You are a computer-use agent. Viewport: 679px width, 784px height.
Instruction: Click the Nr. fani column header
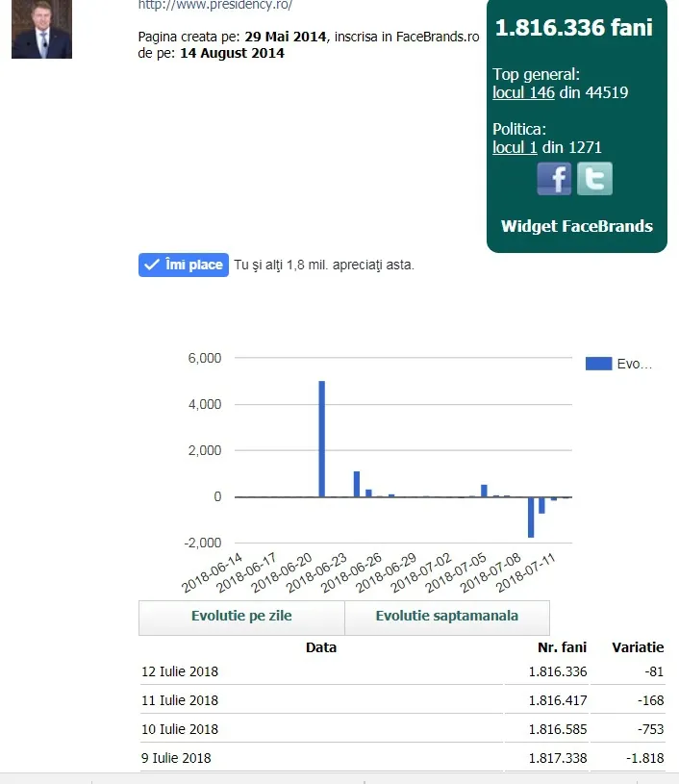click(562, 647)
